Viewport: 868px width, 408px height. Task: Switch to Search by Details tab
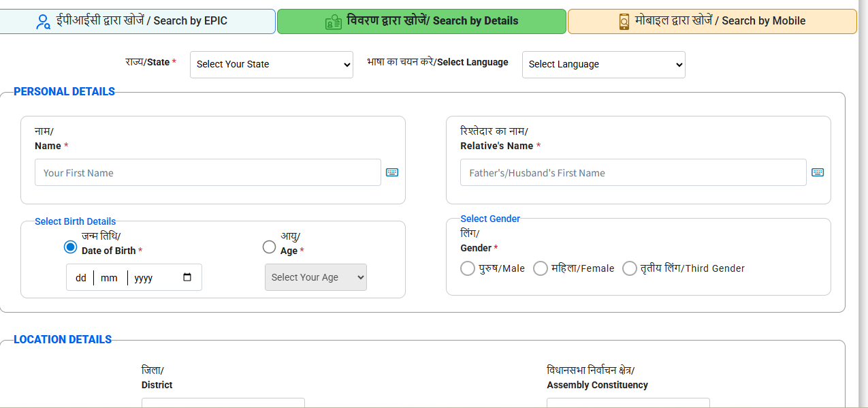click(x=421, y=21)
